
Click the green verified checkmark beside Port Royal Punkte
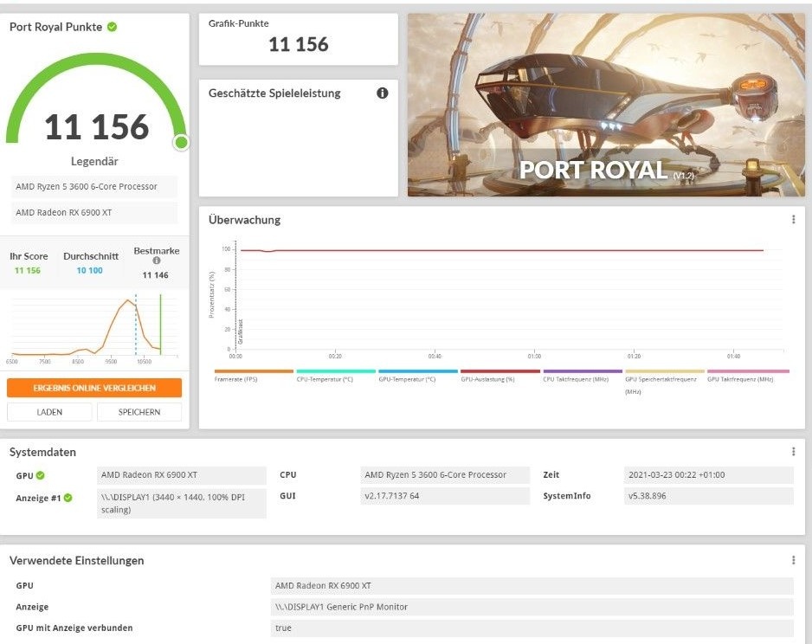coord(112,27)
